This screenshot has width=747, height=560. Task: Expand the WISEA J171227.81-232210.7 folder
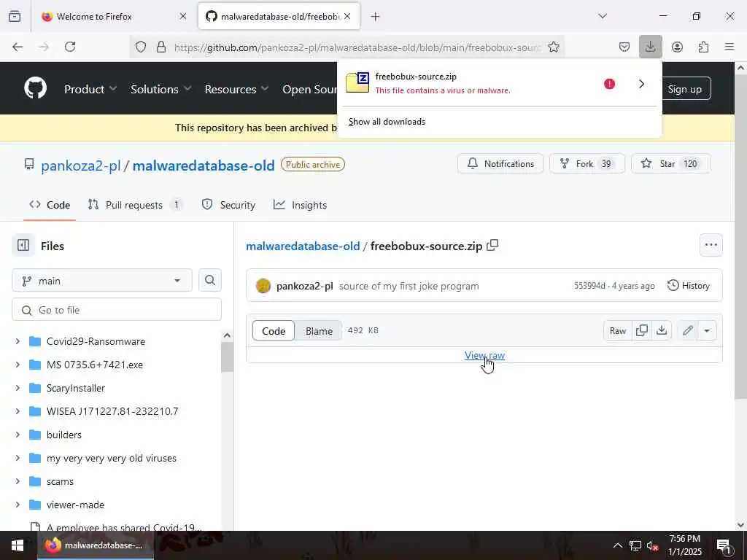coord(18,411)
